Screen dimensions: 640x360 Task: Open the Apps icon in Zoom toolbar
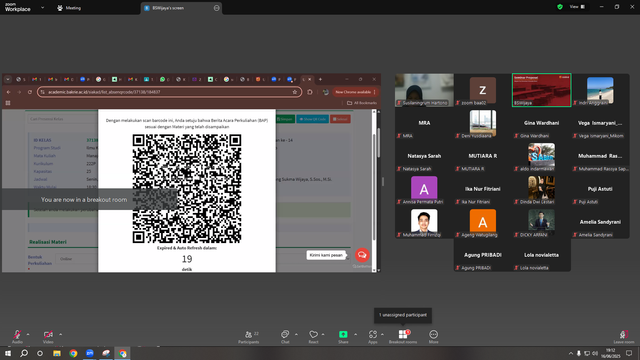(373, 335)
